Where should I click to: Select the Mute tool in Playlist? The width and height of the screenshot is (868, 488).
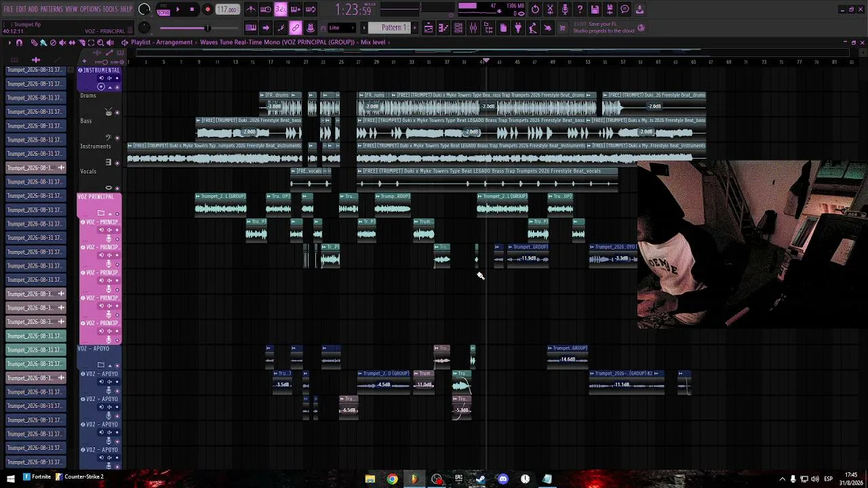(62, 43)
